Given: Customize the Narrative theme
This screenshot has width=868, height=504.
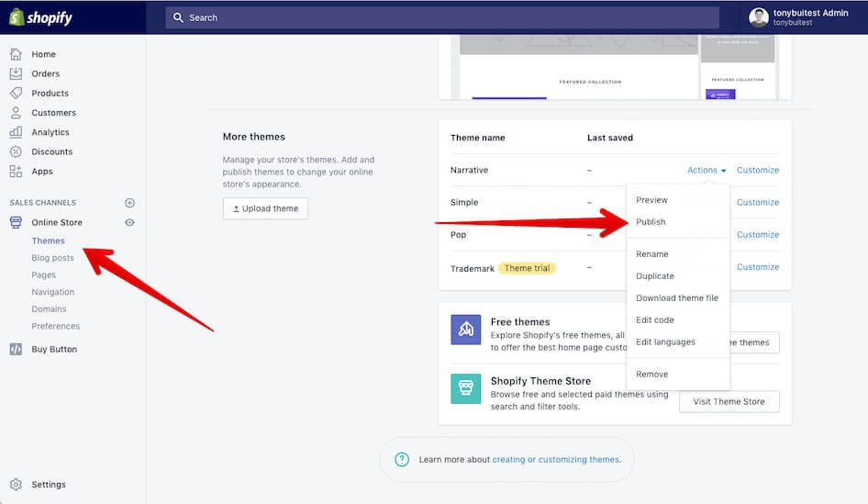Looking at the screenshot, I should [x=758, y=170].
